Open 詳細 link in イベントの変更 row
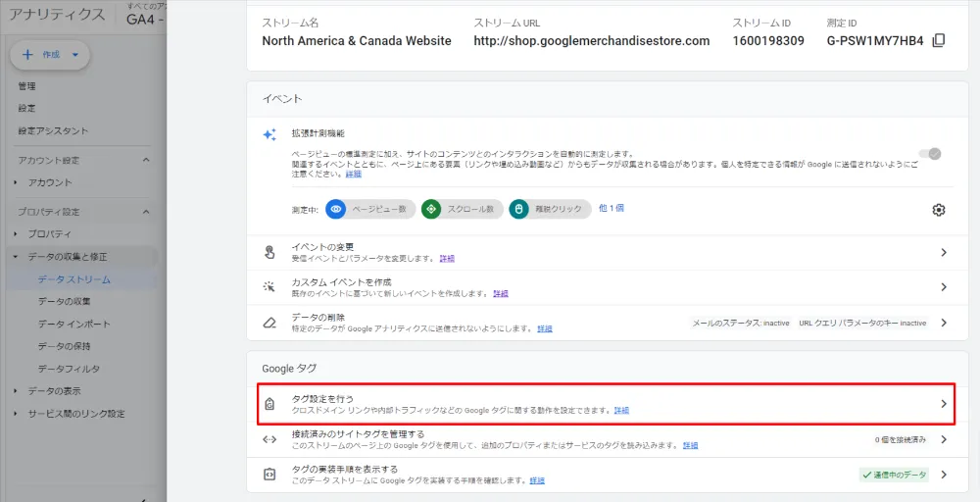This screenshot has height=502, width=980. [x=447, y=258]
